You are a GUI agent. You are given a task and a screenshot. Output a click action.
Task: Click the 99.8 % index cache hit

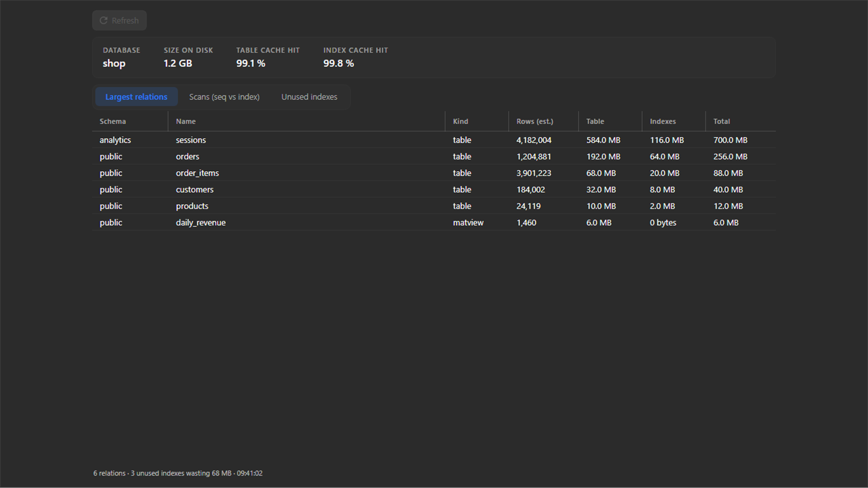point(339,63)
